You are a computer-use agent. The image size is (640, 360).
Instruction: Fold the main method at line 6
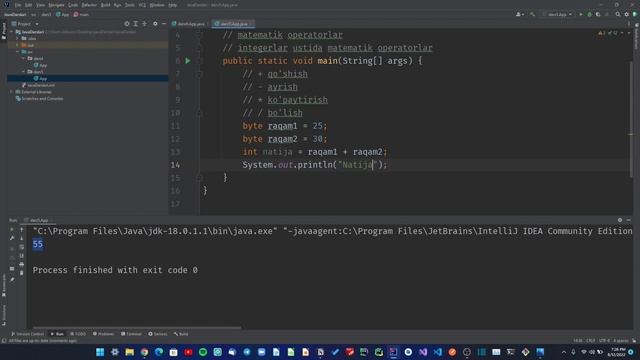[200, 61]
